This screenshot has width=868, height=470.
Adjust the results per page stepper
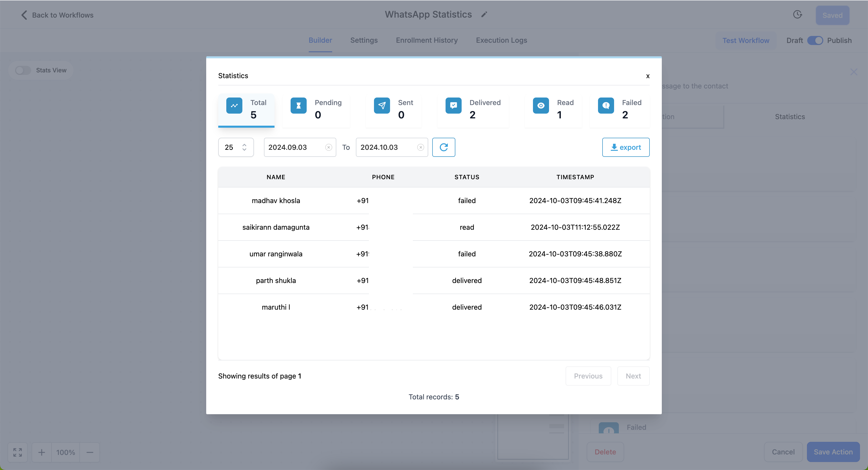pyautogui.click(x=244, y=147)
